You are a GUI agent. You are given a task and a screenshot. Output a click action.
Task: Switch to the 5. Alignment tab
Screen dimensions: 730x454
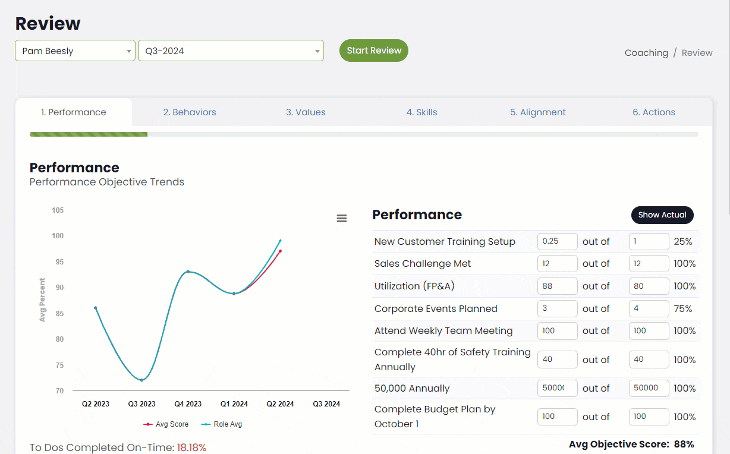click(538, 112)
